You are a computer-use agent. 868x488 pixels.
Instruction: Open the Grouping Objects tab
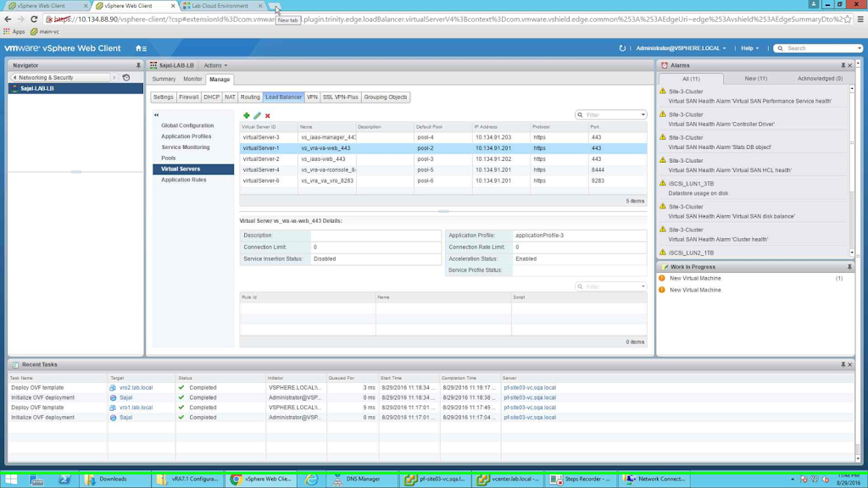(x=386, y=97)
